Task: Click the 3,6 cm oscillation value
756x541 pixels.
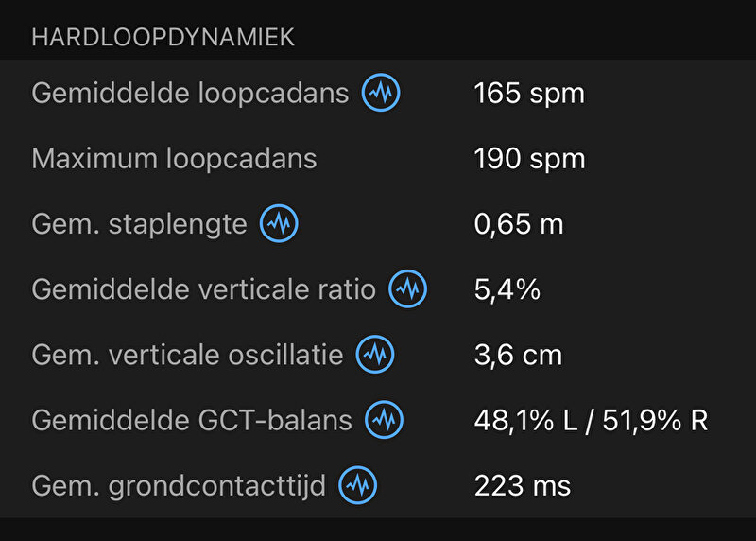Action: [x=518, y=356]
